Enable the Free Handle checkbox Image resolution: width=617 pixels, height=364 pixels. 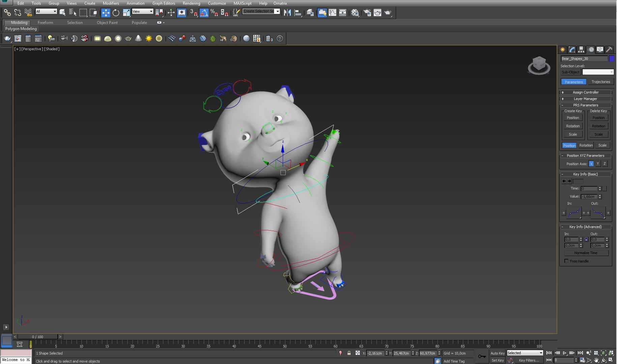pyautogui.click(x=566, y=261)
